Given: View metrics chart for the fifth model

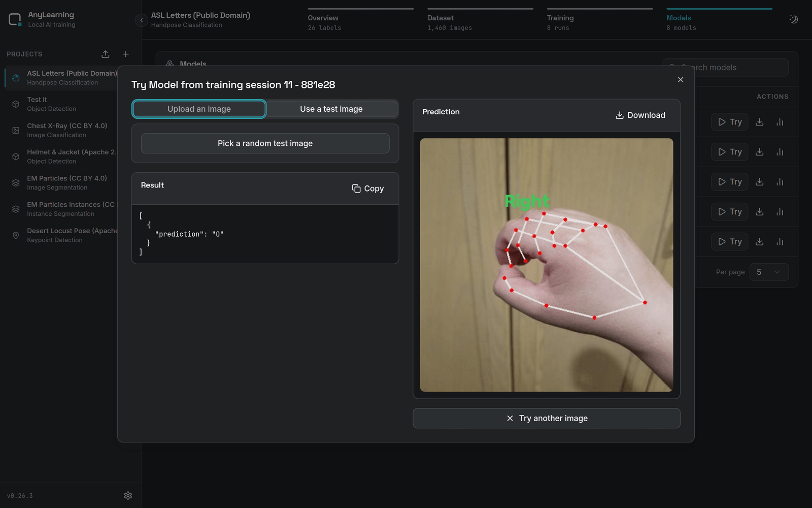Looking at the screenshot, I should coord(780,242).
